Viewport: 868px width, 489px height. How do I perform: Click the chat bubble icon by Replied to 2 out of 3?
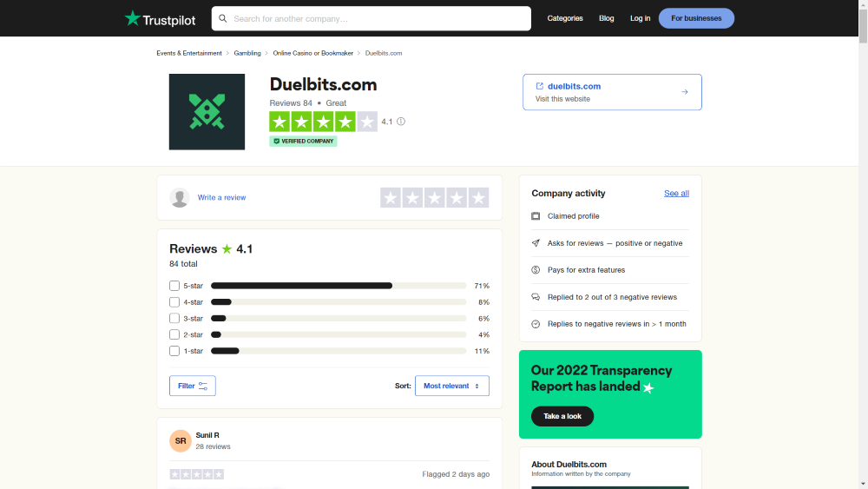(x=536, y=297)
